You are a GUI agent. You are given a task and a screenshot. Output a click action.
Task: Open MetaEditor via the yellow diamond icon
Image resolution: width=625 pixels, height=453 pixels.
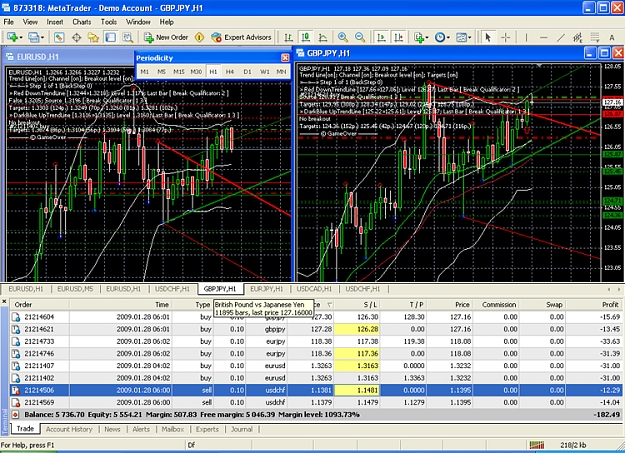coord(199,37)
